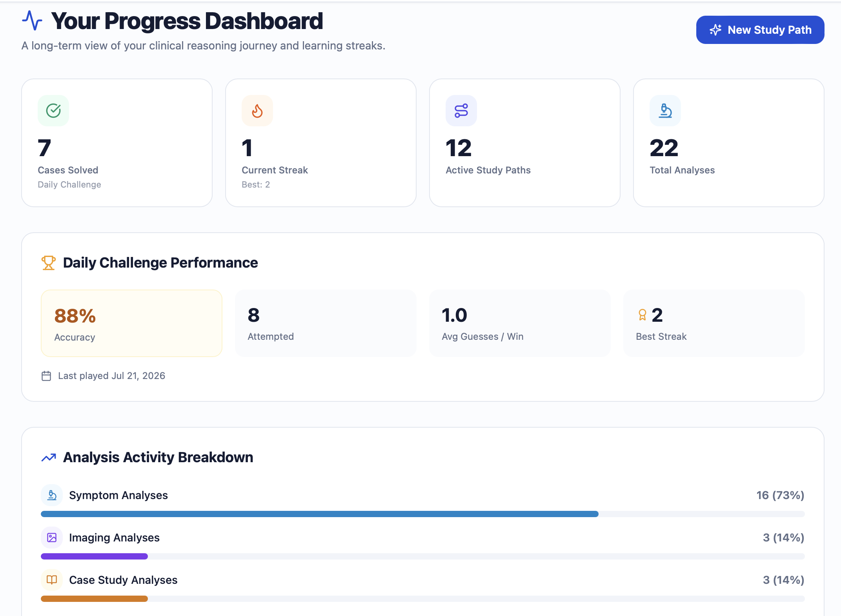Click the microscope Total Analyses icon

tap(665, 111)
